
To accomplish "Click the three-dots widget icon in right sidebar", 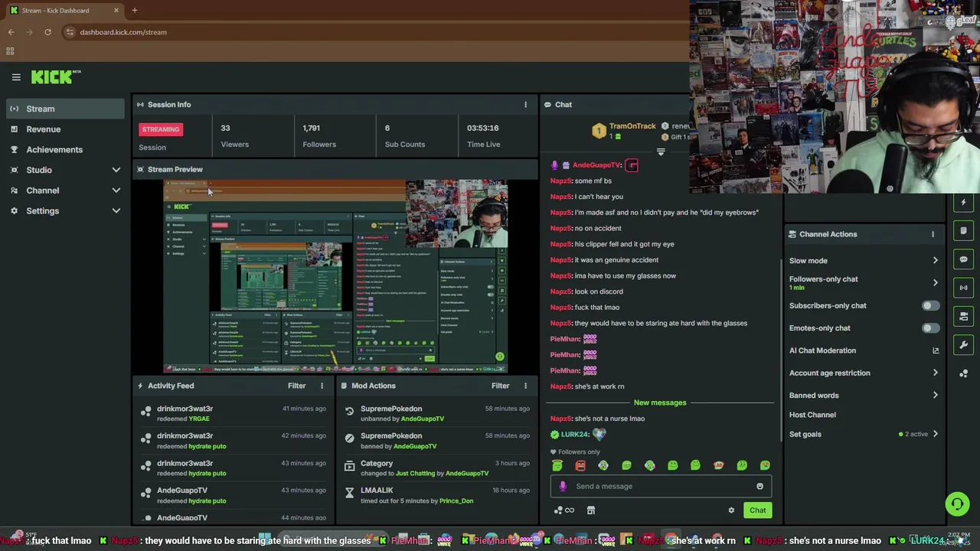I will pyautogui.click(x=963, y=373).
